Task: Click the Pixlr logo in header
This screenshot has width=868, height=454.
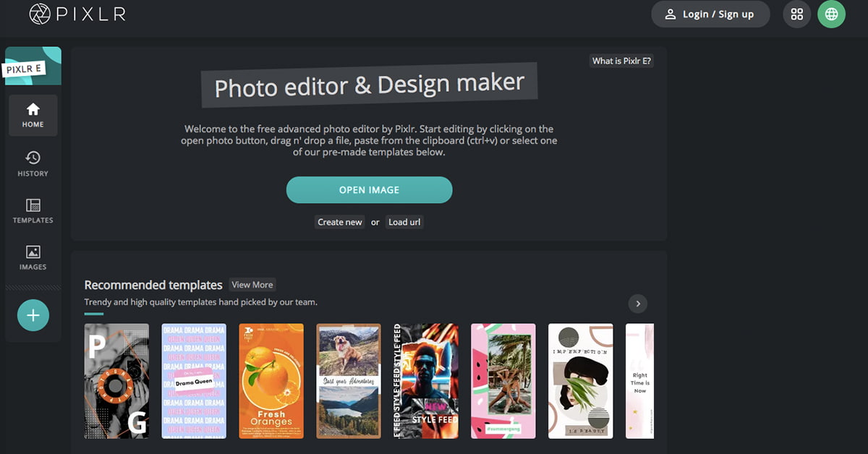Action: click(77, 14)
